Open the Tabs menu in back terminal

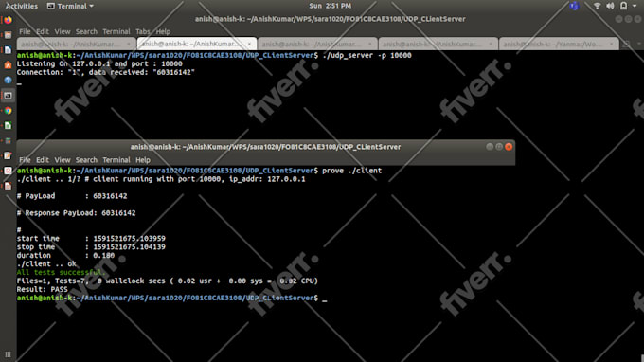coord(142,31)
